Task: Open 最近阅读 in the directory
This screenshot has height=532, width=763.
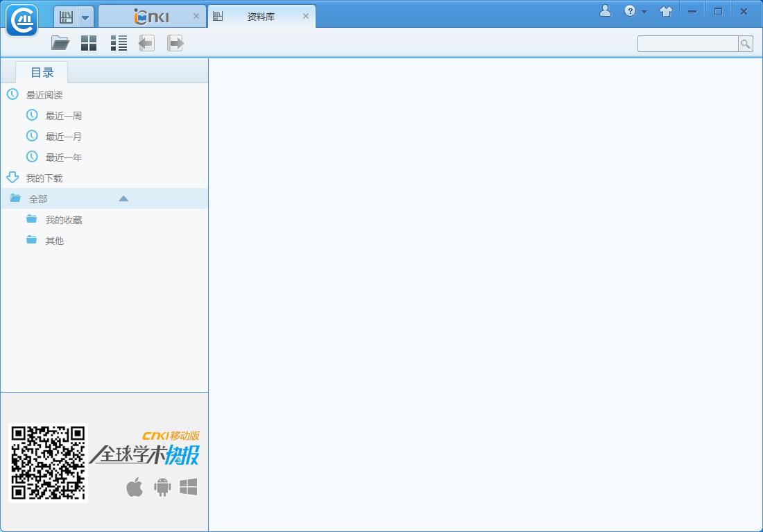Action: (44, 95)
